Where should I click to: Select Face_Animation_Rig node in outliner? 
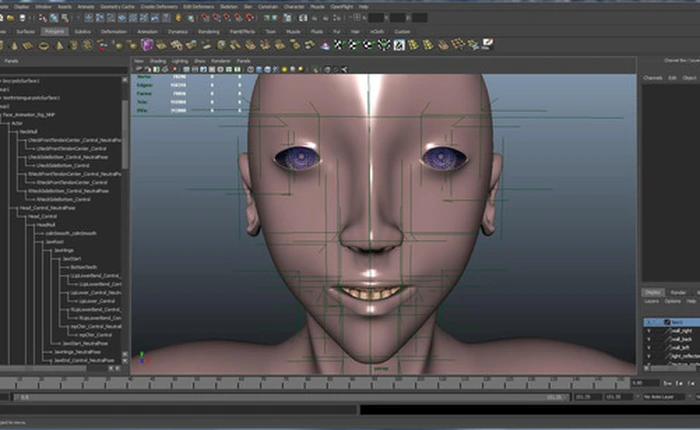(x=29, y=115)
